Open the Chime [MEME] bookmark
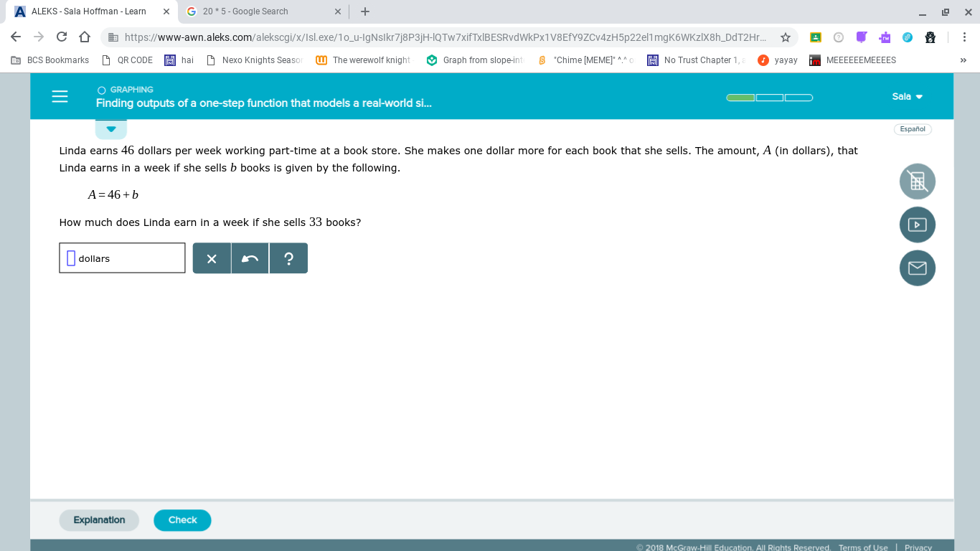This screenshot has width=980, height=551. tap(586, 60)
